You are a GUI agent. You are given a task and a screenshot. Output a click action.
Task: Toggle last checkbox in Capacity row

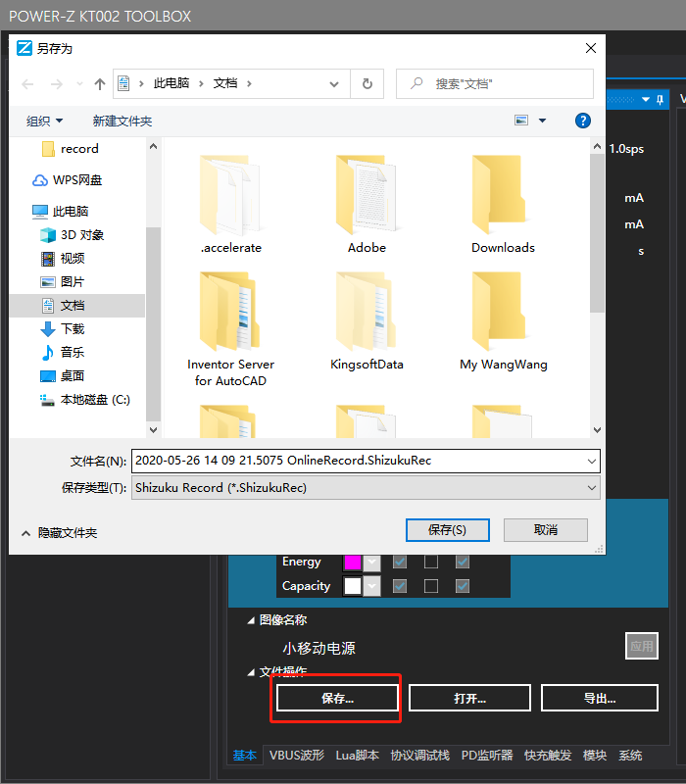pyautogui.click(x=463, y=586)
